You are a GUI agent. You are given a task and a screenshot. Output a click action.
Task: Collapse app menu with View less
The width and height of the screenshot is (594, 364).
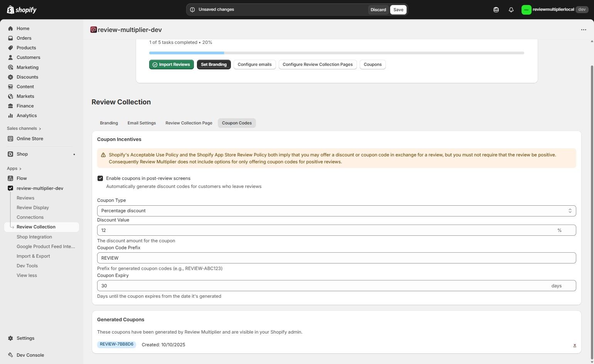click(x=27, y=275)
